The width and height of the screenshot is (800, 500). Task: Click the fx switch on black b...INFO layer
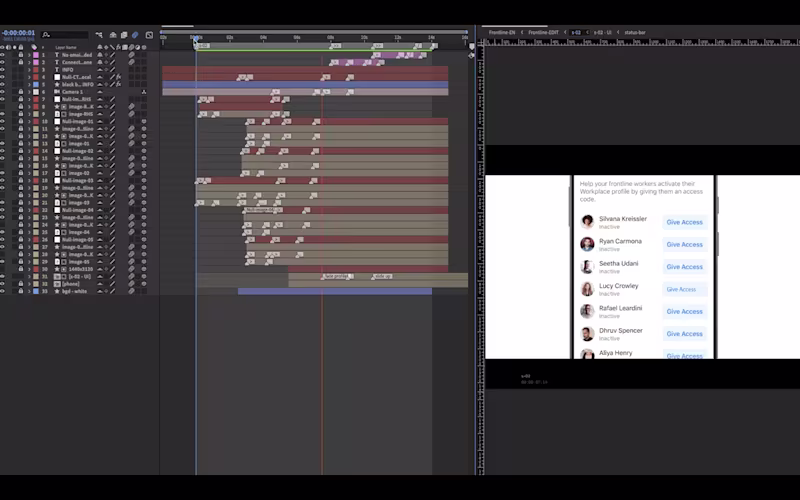coord(119,84)
